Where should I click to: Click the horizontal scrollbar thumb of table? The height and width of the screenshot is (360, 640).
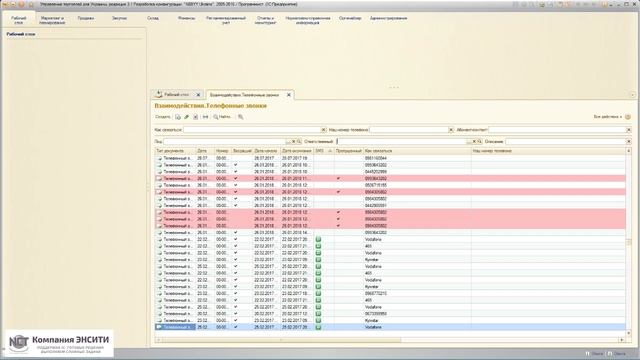281,340
